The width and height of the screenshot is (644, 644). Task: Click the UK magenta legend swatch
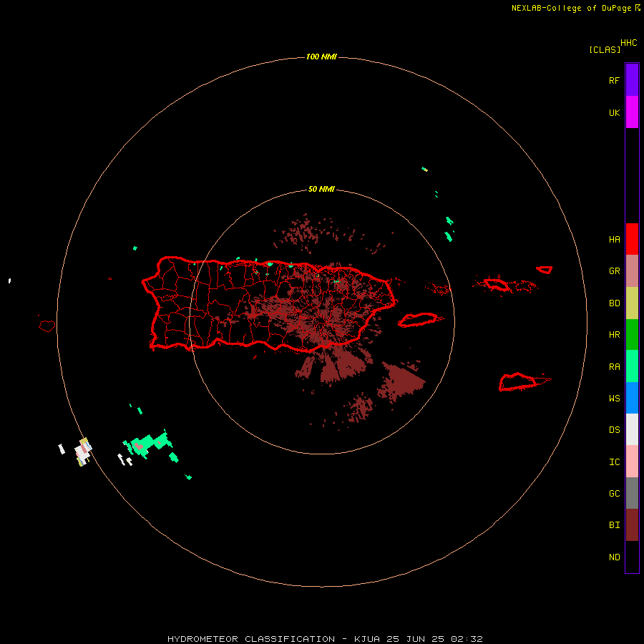point(632,112)
